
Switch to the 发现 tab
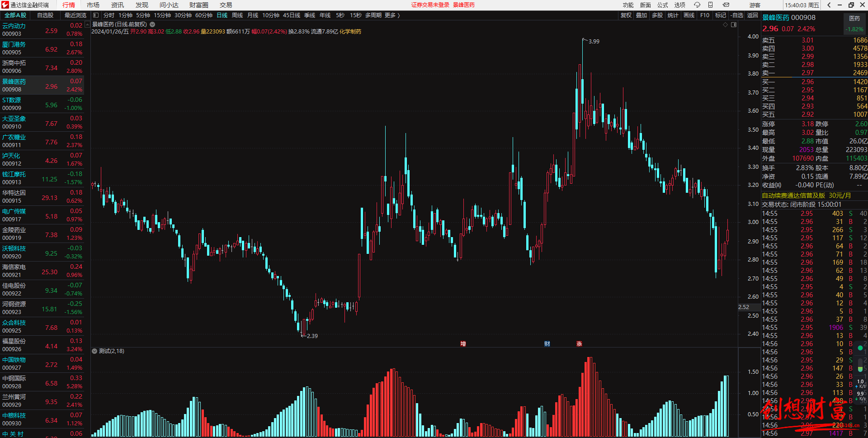[x=142, y=5]
